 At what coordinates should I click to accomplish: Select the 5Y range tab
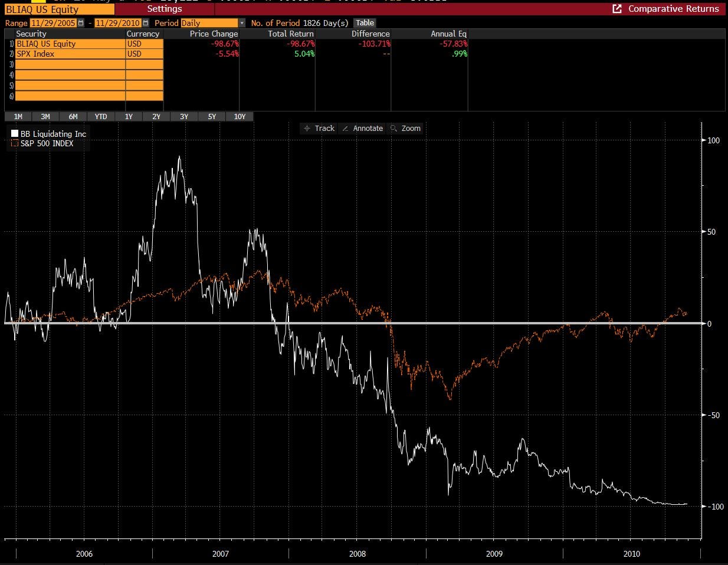click(212, 116)
